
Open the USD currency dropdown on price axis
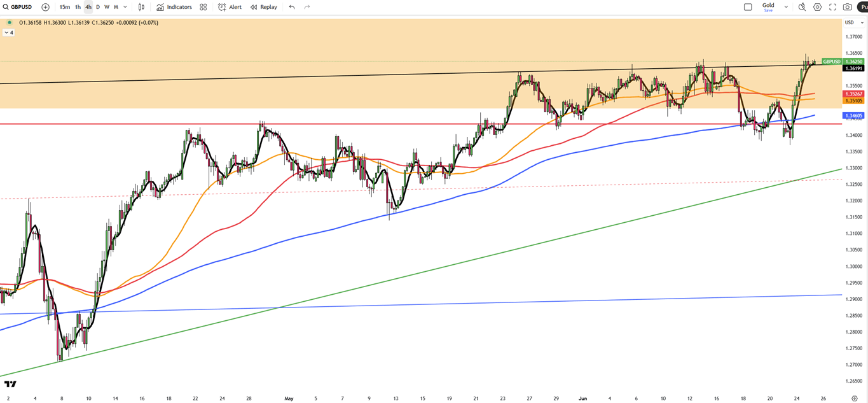pos(849,22)
